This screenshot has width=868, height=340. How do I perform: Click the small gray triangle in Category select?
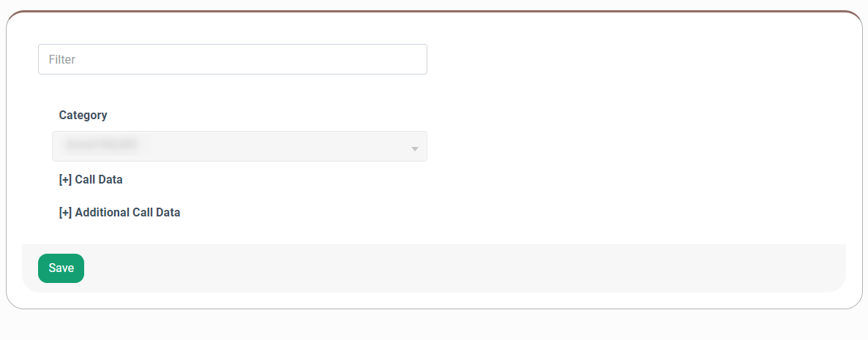click(415, 149)
